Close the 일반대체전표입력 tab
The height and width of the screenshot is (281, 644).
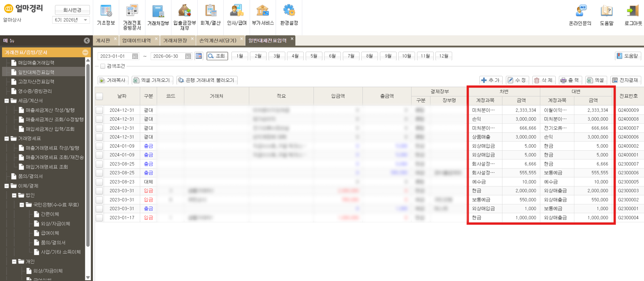click(x=292, y=39)
